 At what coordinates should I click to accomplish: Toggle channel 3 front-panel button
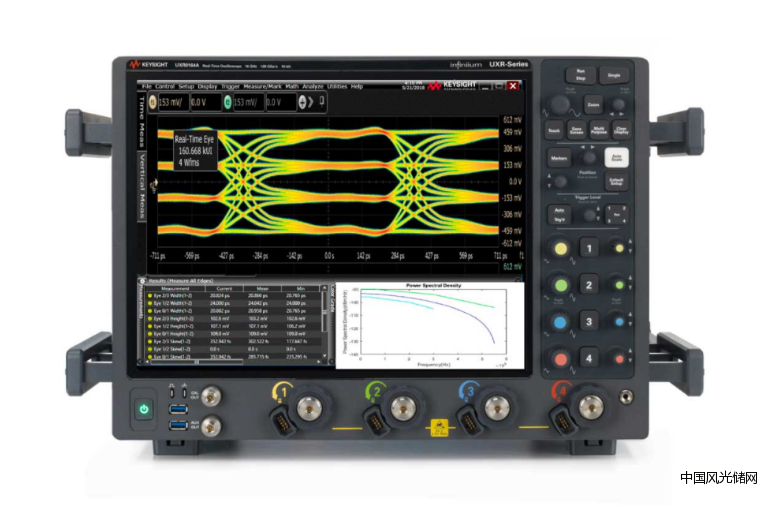click(x=589, y=321)
